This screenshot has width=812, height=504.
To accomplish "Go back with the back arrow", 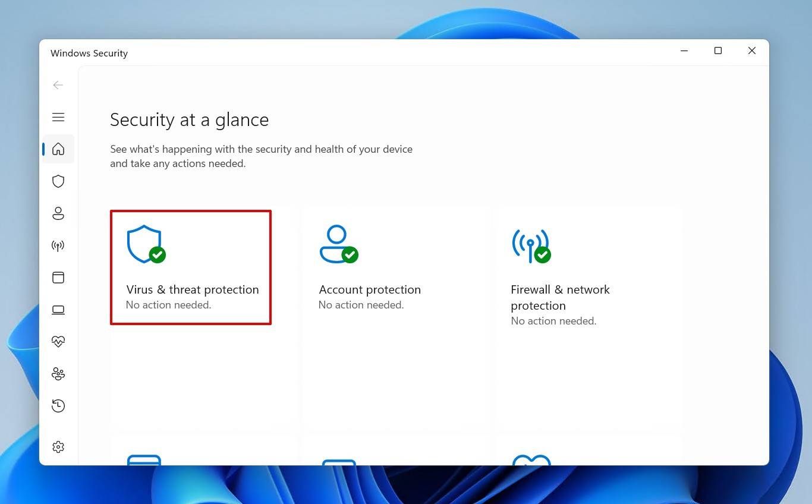I will point(58,85).
